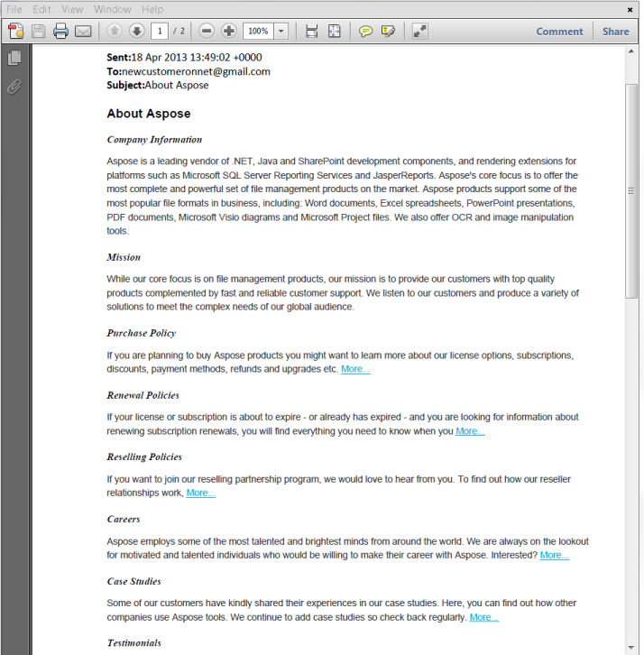Click the Mission heading
644x655 pixels.
[124, 257]
